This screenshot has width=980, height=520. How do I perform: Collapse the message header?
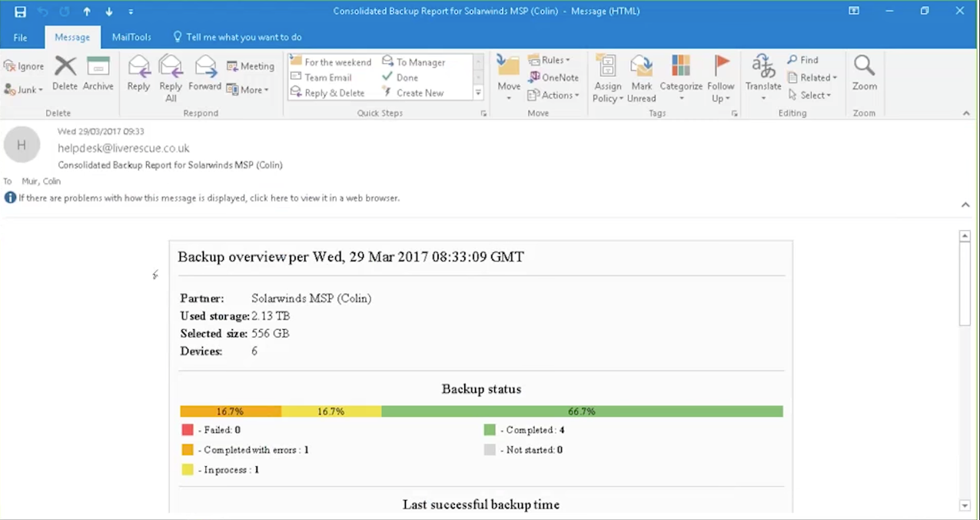pyautogui.click(x=965, y=205)
